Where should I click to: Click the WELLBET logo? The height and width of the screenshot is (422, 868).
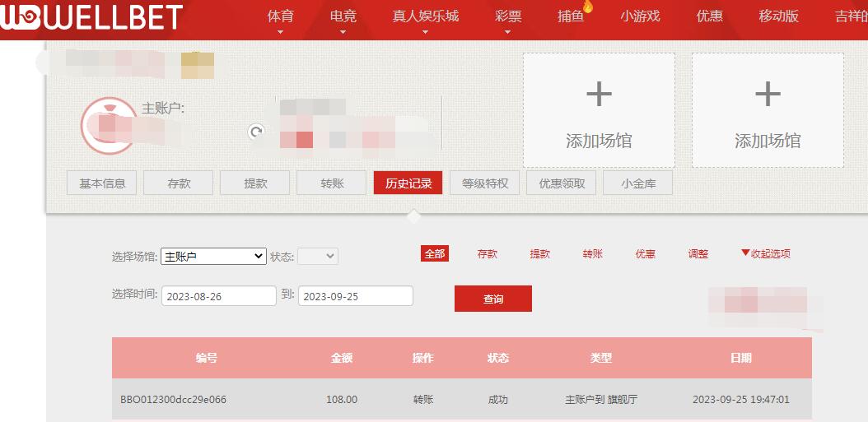tap(91, 17)
